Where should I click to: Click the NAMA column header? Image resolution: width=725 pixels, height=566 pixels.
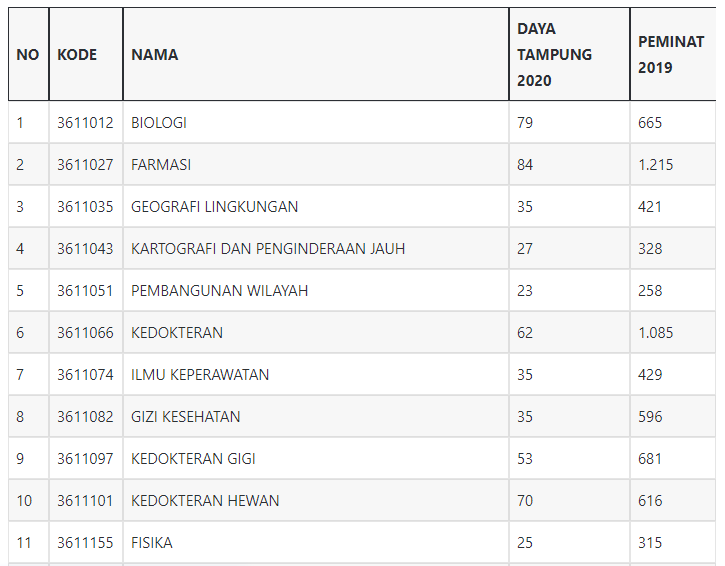154,55
